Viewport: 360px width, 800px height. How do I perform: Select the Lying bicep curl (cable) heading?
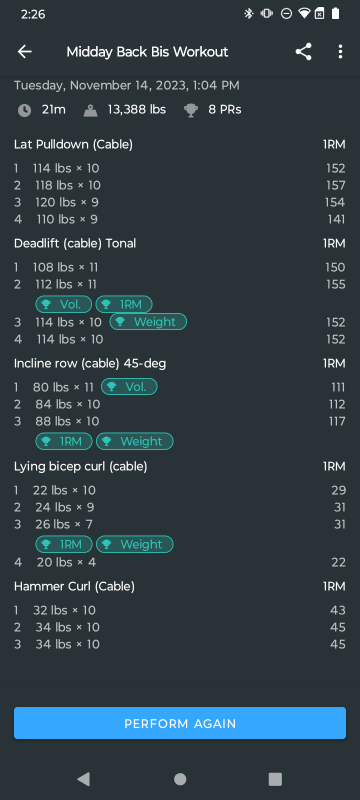[81, 466]
